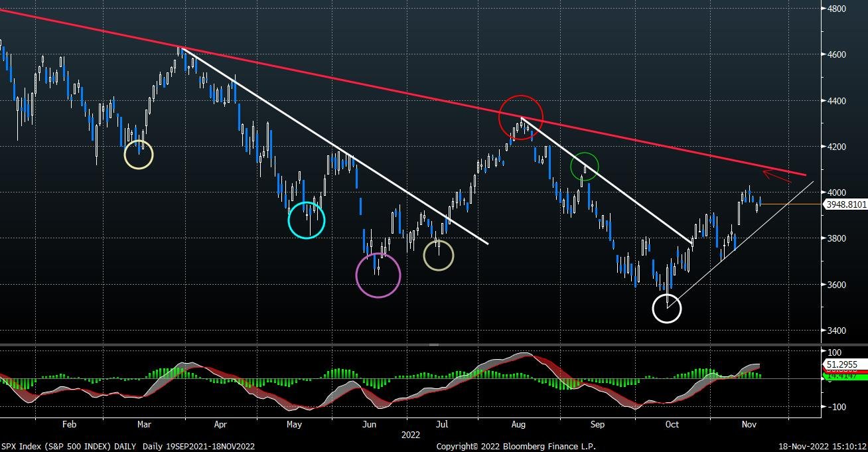
Task: Select the khaki circle near the March dip
Action: pyautogui.click(x=137, y=155)
